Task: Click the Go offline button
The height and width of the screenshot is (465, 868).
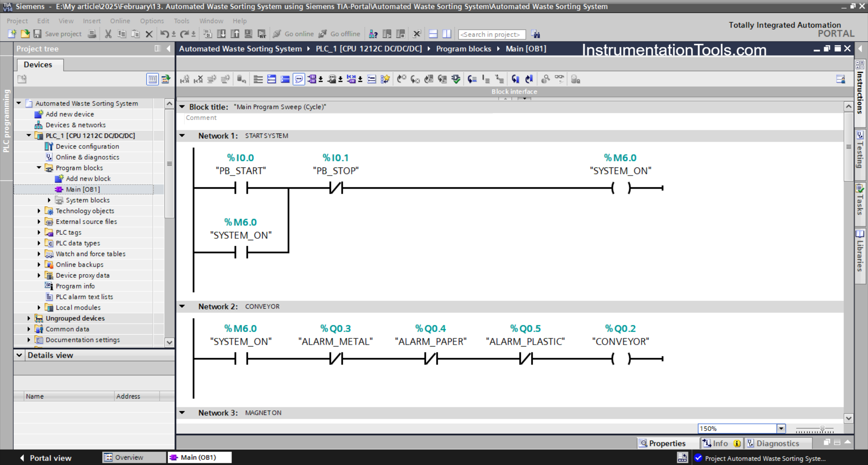Action: (340, 34)
